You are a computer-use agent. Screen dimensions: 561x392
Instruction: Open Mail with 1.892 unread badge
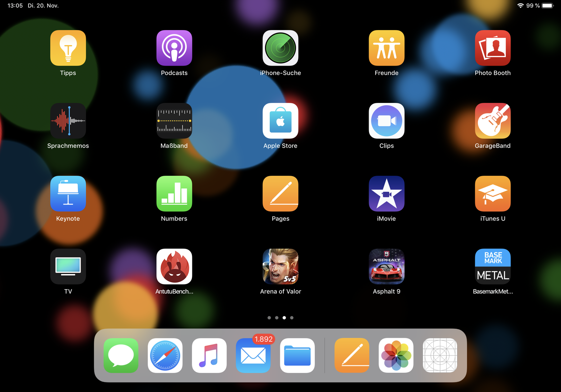[x=253, y=355]
